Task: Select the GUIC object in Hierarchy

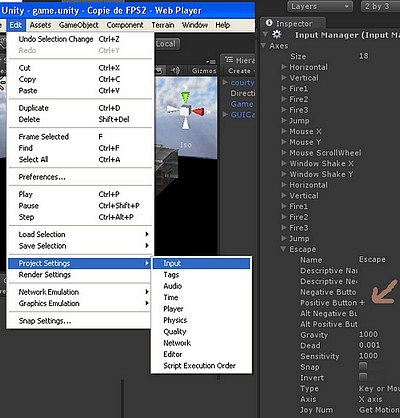Action: pos(243,115)
